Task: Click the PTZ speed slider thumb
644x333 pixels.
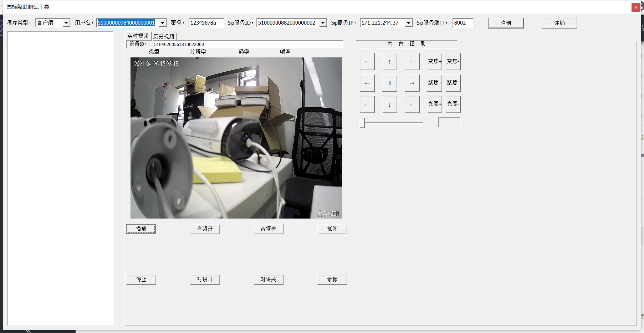Action: [x=362, y=123]
